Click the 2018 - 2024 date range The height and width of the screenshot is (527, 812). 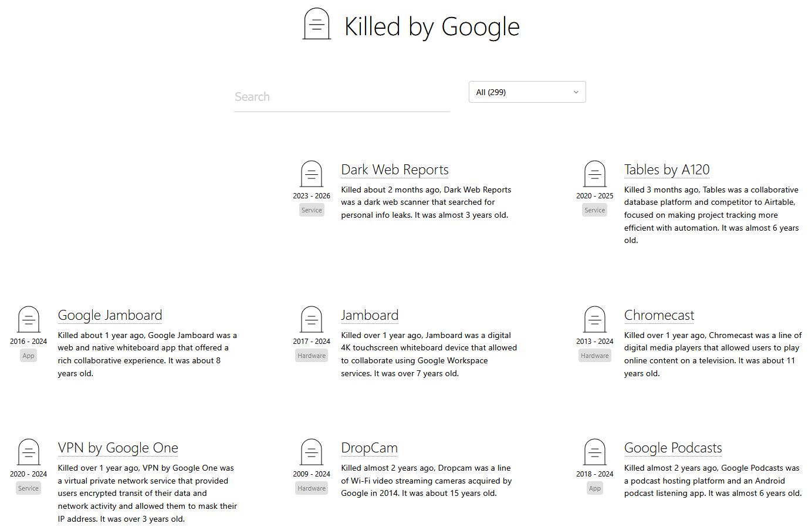pyautogui.click(x=595, y=474)
